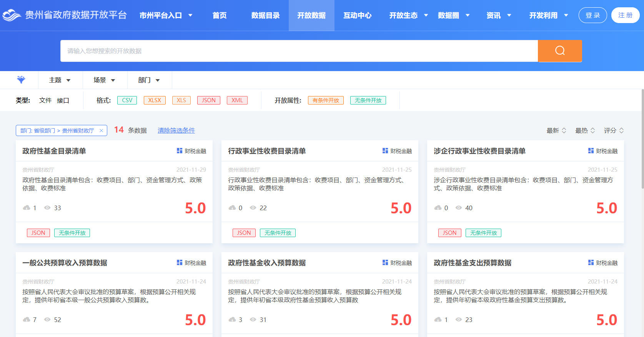Expand the 部门 filter dropdown
The height and width of the screenshot is (337, 644).
click(x=149, y=80)
